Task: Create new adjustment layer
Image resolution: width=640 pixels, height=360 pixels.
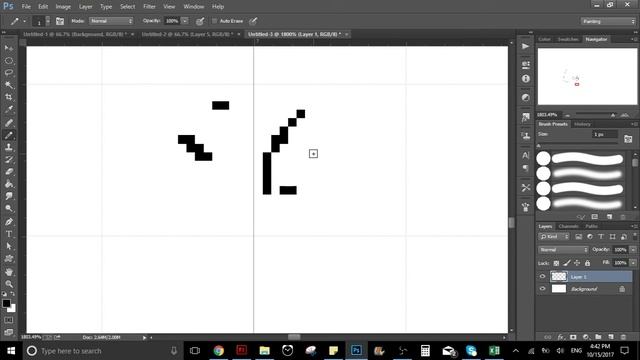Action: point(586,337)
